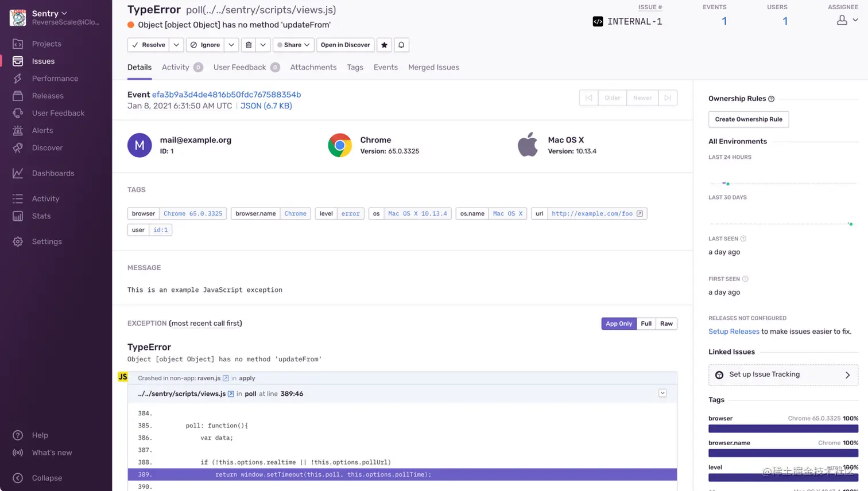Open Stats in sidebar

(x=41, y=216)
